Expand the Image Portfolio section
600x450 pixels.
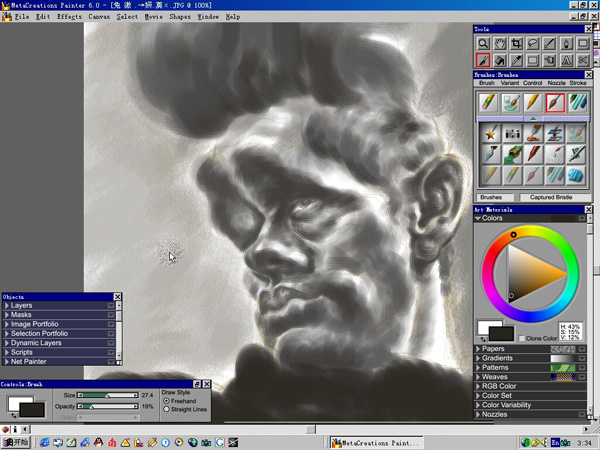pos(7,324)
